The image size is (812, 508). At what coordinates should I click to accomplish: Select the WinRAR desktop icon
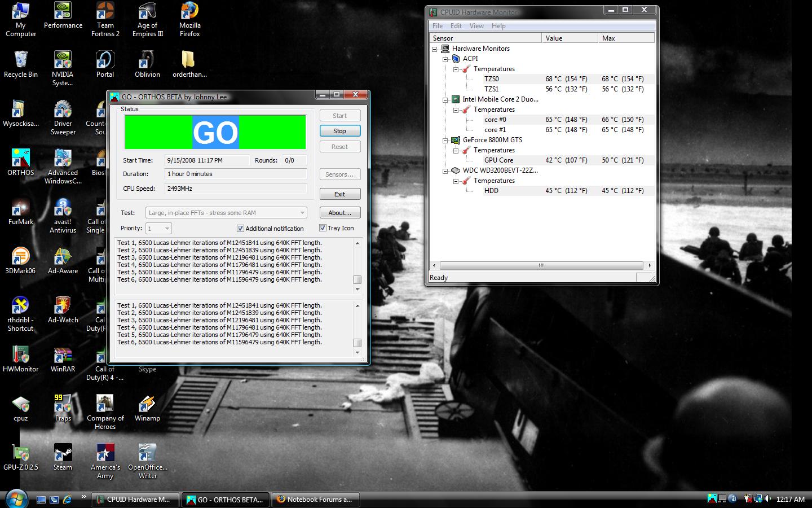point(63,359)
